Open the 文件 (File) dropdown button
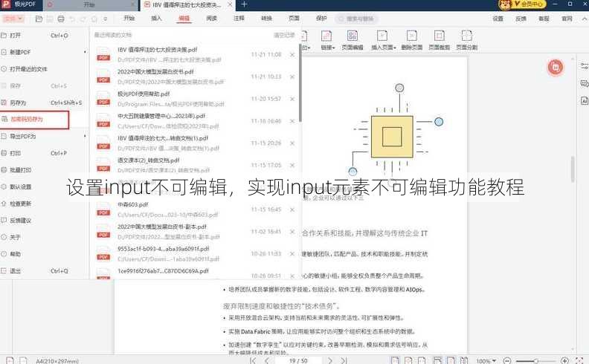The width and height of the screenshot is (589, 364). click(x=13, y=19)
